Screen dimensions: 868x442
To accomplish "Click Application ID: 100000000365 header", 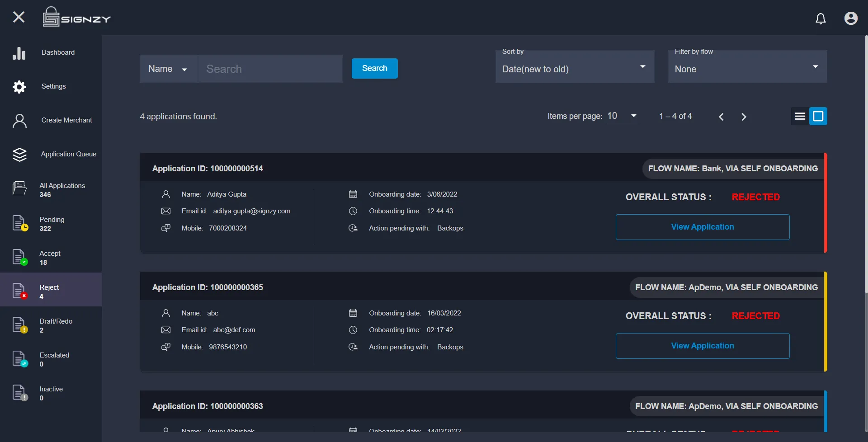I will [208, 287].
